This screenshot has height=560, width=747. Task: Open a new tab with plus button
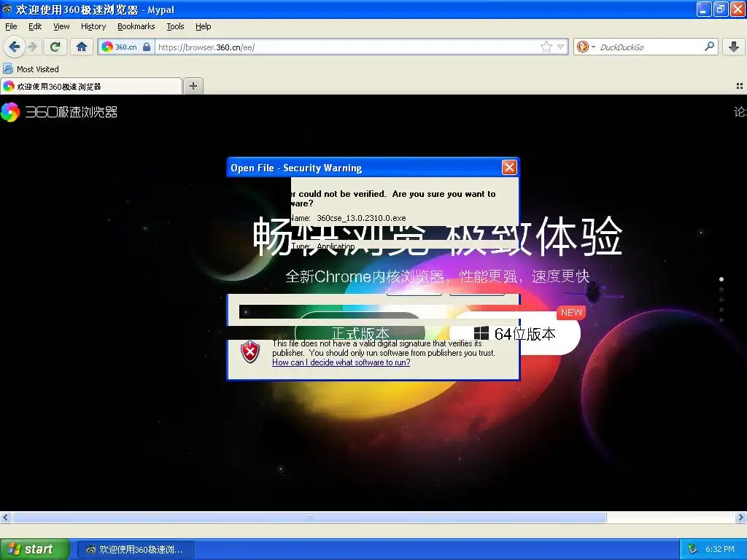[193, 86]
